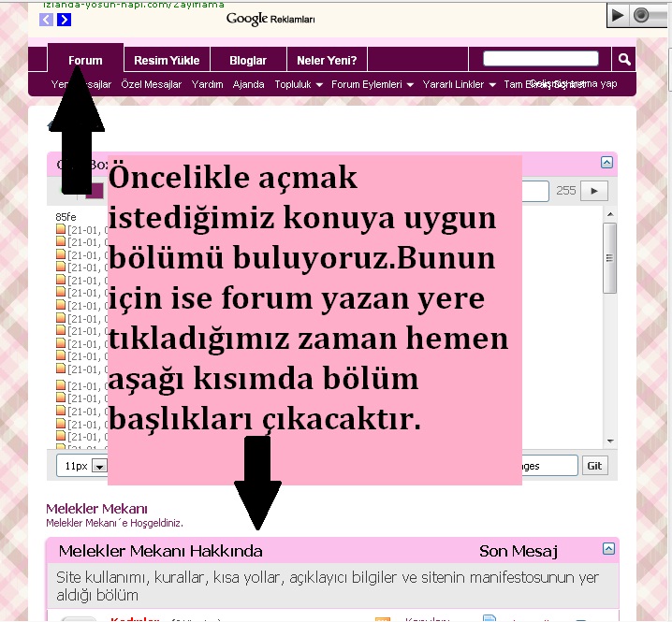Viewport: 672px width, 622px height.
Task: Expand the Forum Eylemleri dropdown
Action: coord(373,84)
